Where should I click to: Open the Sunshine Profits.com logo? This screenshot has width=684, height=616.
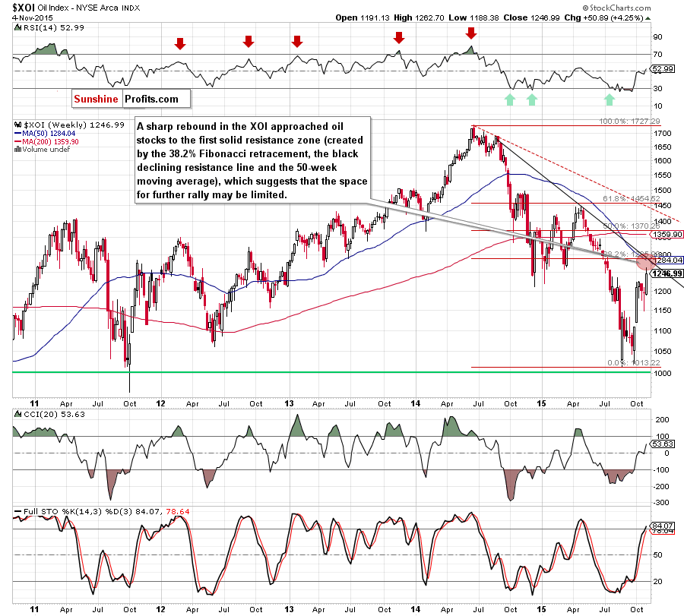click(131, 99)
